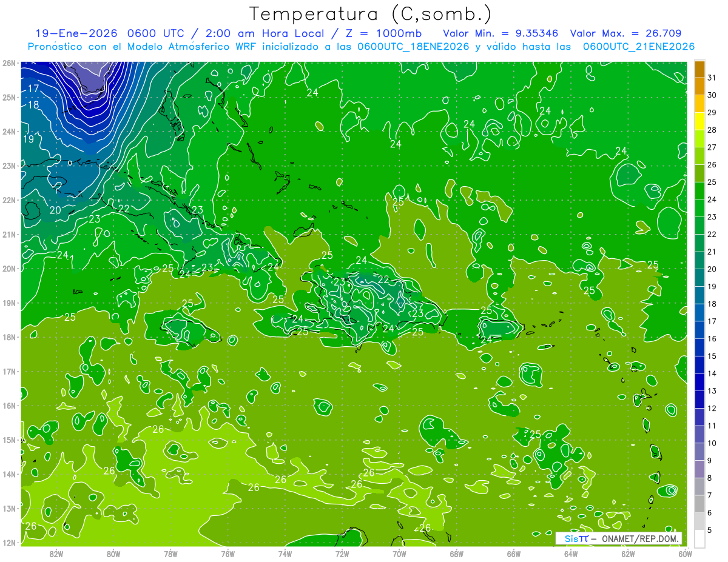Click the 74W longitude axis label
The image size is (728, 562).
(x=285, y=554)
